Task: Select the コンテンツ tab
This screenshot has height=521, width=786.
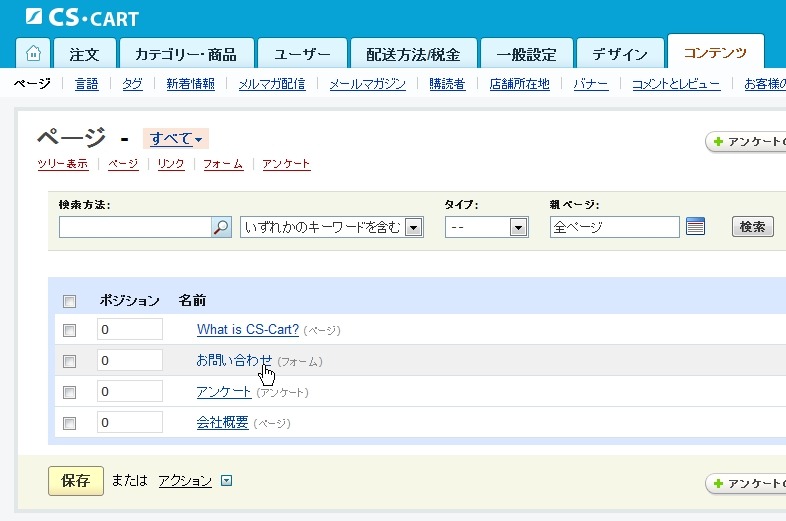Action: click(716, 52)
